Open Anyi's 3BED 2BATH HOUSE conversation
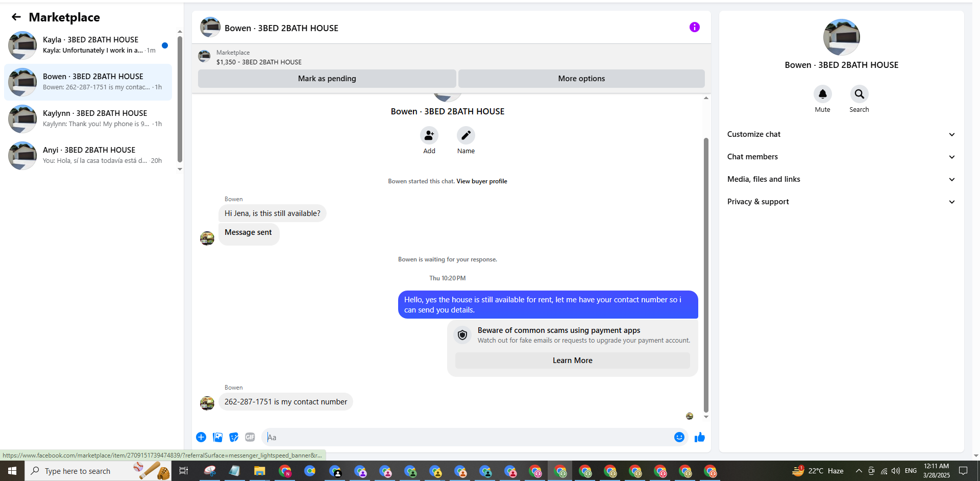 [88, 155]
